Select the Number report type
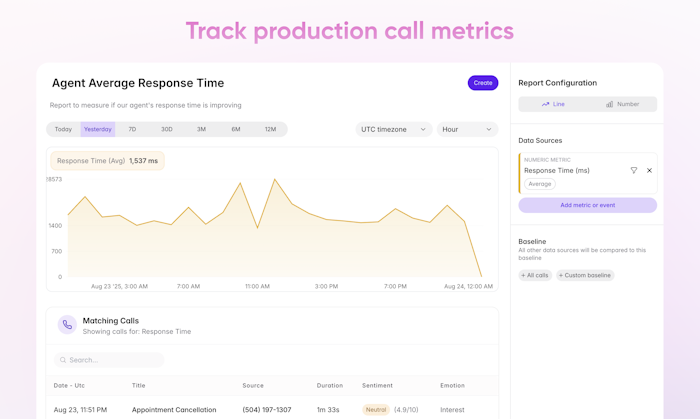 click(622, 104)
